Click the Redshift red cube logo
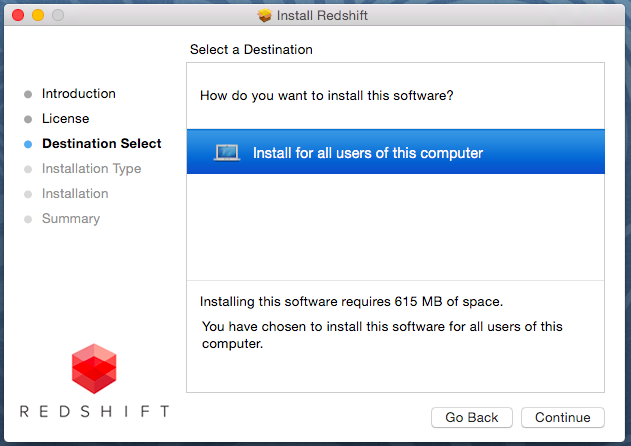 (94, 368)
